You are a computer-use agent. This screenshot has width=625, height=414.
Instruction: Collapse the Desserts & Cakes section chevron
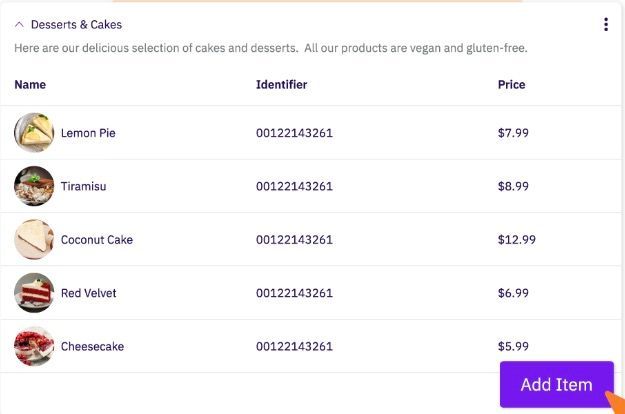click(19, 25)
